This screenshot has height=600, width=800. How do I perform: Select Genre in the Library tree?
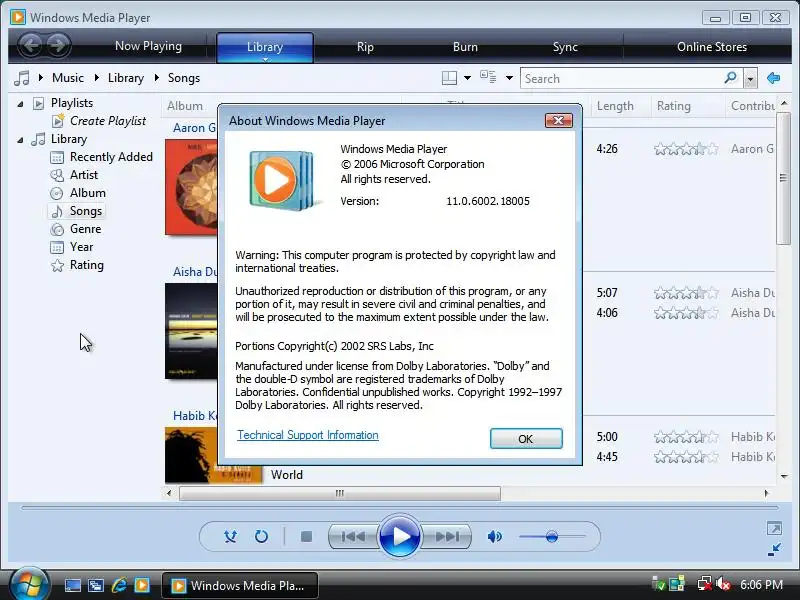pos(86,229)
